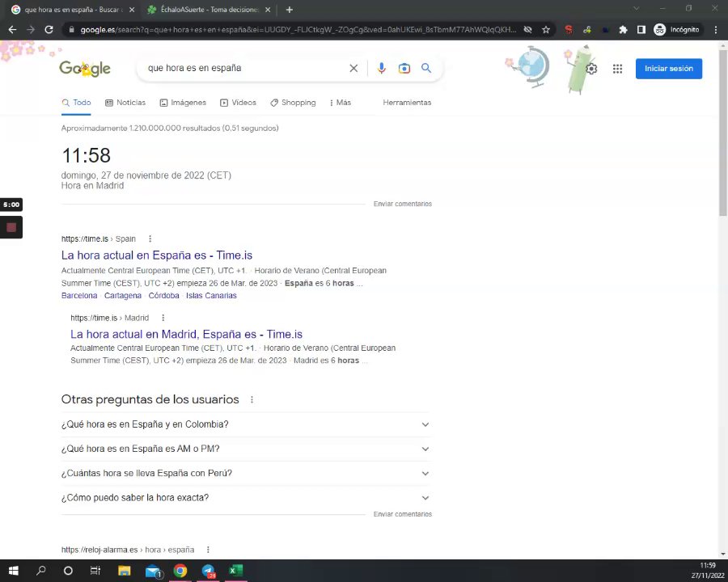
Task: Click Enviar comentarios under time card
Action: (403, 204)
